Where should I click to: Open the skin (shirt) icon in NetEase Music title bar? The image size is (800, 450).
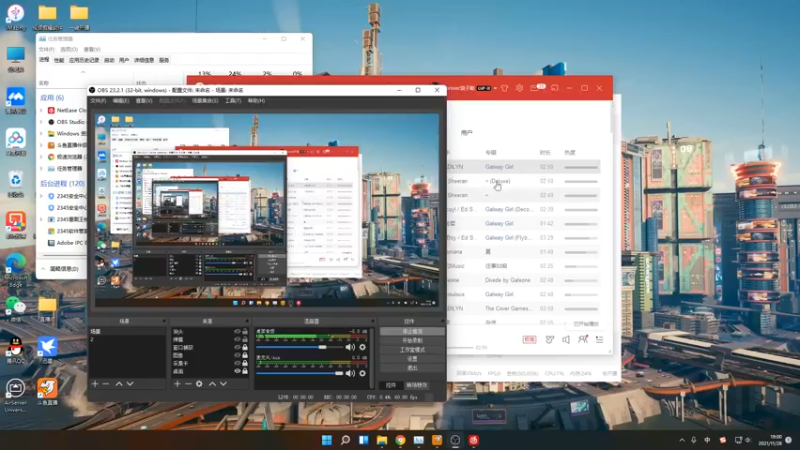tap(505, 88)
